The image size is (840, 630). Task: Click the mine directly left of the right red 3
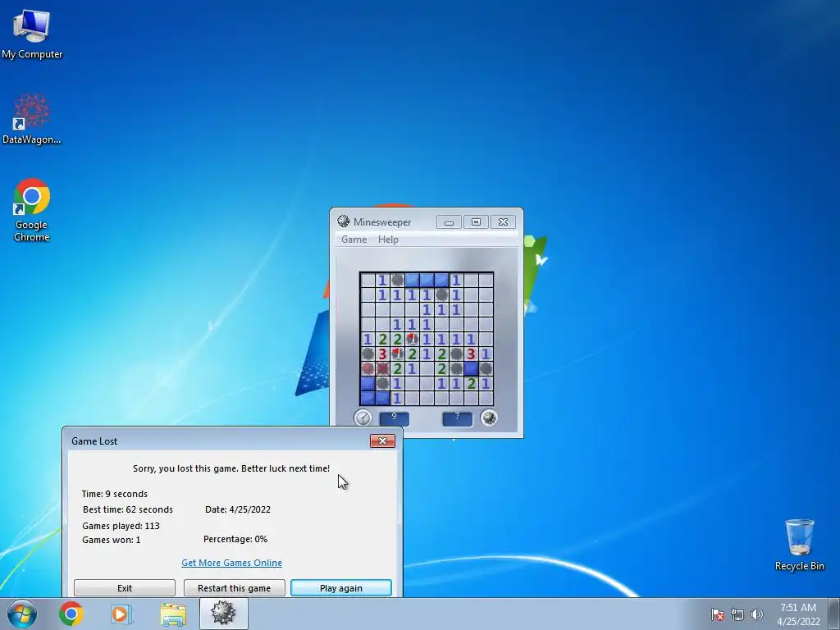pos(456,354)
